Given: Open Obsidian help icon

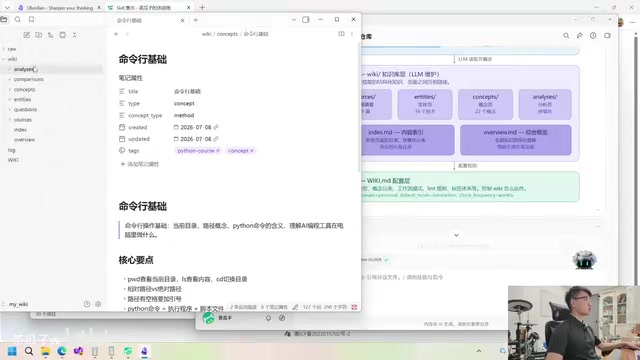Looking at the screenshot, I should coord(87,304).
